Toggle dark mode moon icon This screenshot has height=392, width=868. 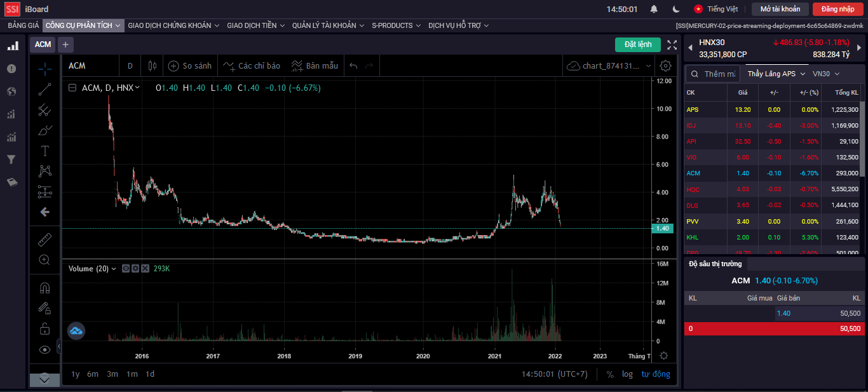676,9
